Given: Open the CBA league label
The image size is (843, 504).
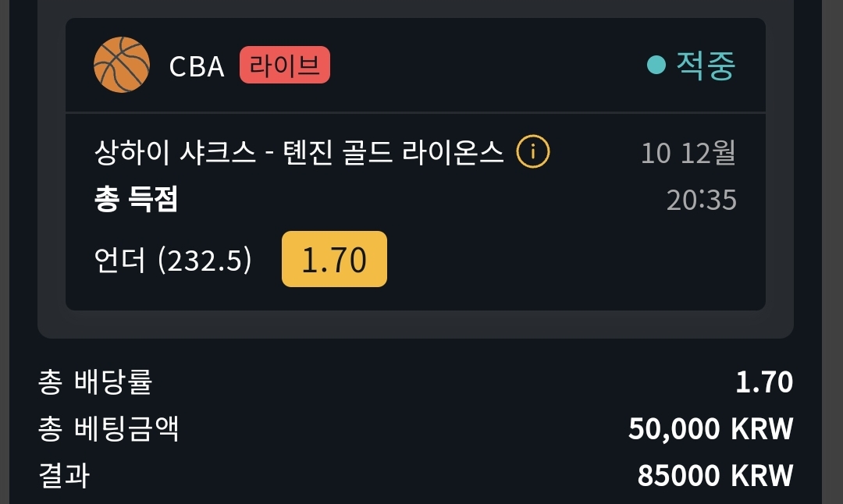Looking at the screenshot, I should (x=196, y=66).
